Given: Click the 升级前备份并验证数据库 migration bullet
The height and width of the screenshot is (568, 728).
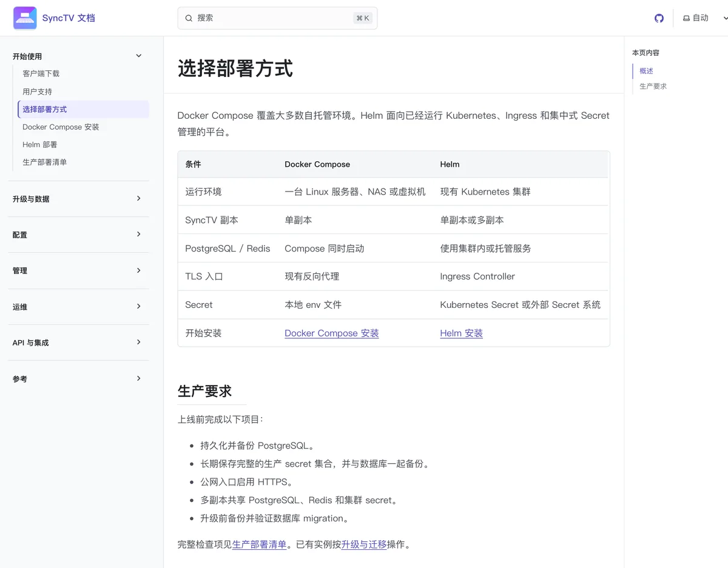Looking at the screenshot, I should [275, 518].
